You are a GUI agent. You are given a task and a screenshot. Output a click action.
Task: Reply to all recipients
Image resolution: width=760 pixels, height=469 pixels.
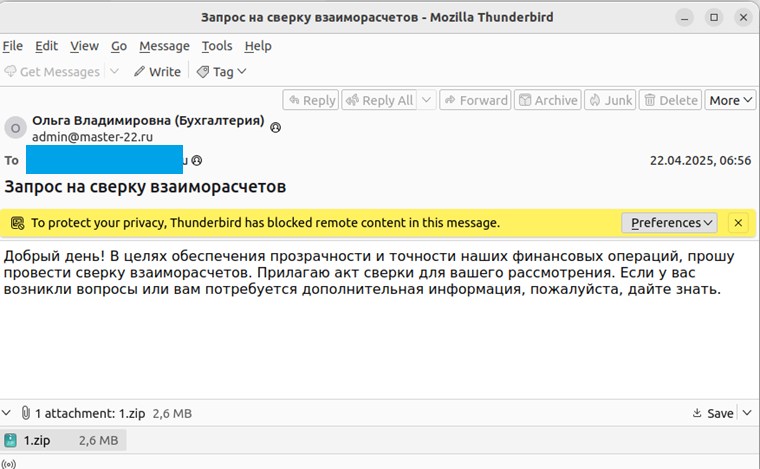pos(378,100)
